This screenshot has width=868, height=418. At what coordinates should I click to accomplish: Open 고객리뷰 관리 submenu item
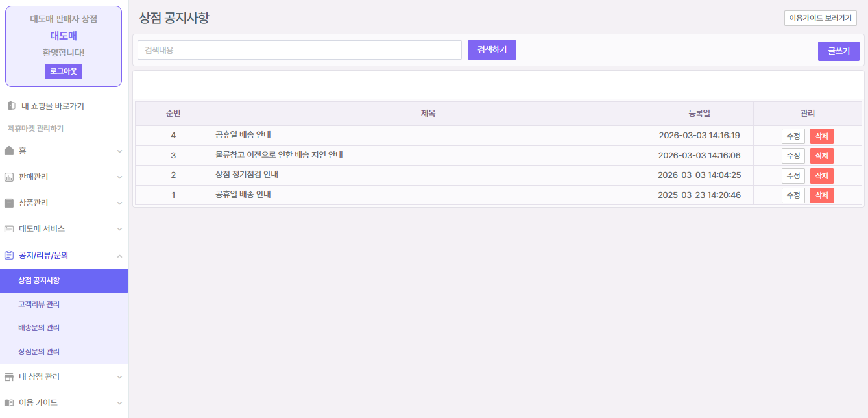[39, 304]
